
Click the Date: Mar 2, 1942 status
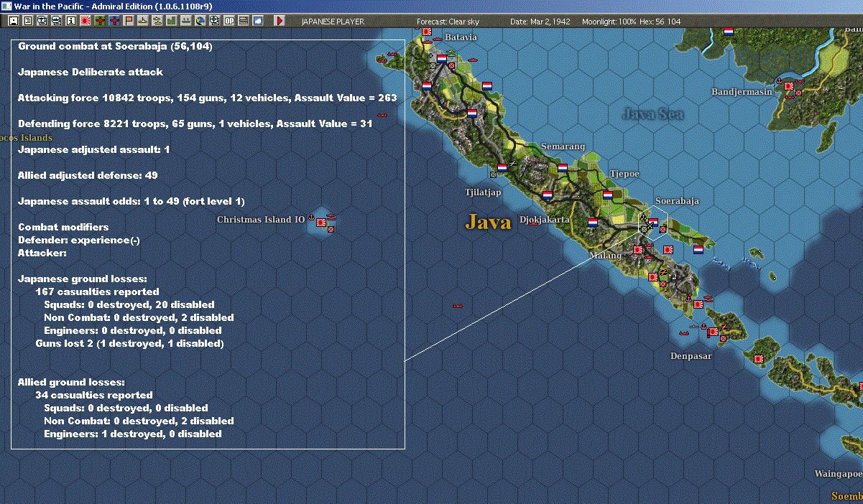point(540,22)
